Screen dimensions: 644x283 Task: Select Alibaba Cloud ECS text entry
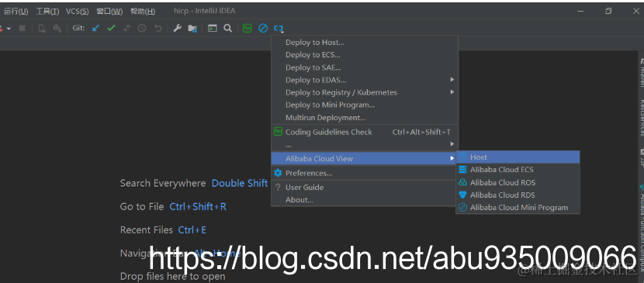pyautogui.click(x=501, y=169)
